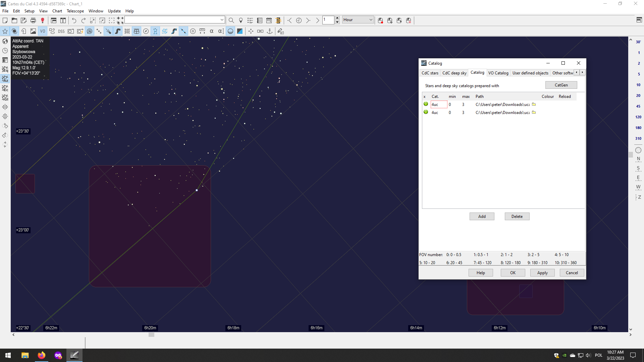Viewport: 644px width, 362px height.
Task: Click the CatGen button
Action: pyautogui.click(x=561, y=85)
